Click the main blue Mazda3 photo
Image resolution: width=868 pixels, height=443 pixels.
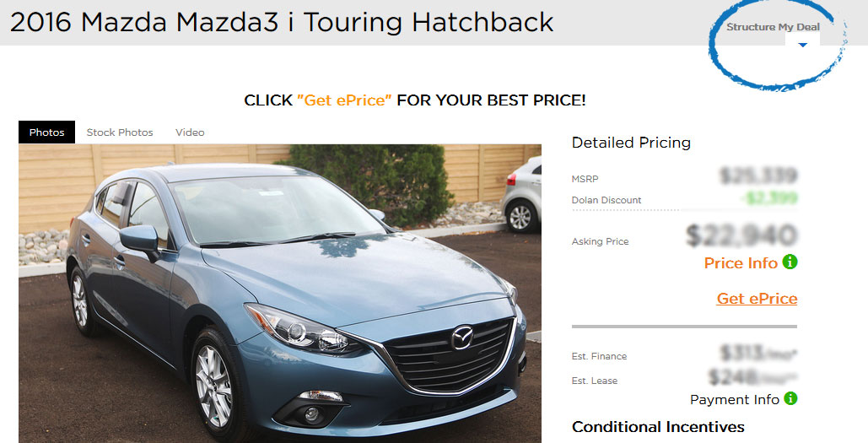tap(279, 294)
